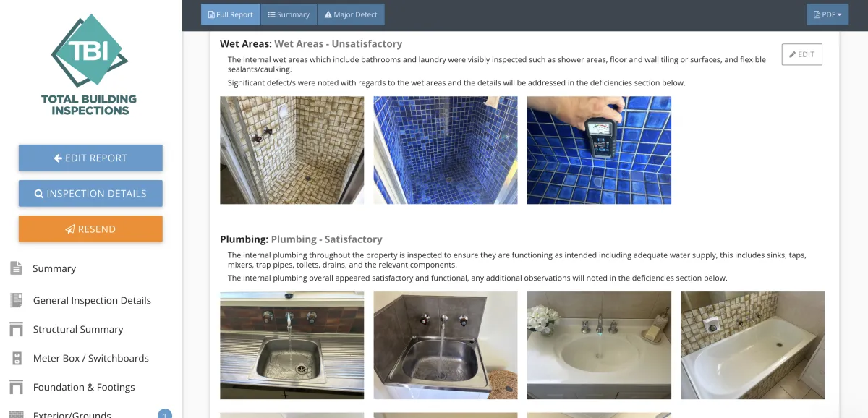This screenshot has height=418, width=868.
Task: Click the General Inspection Details icon
Action: pos(16,300)
